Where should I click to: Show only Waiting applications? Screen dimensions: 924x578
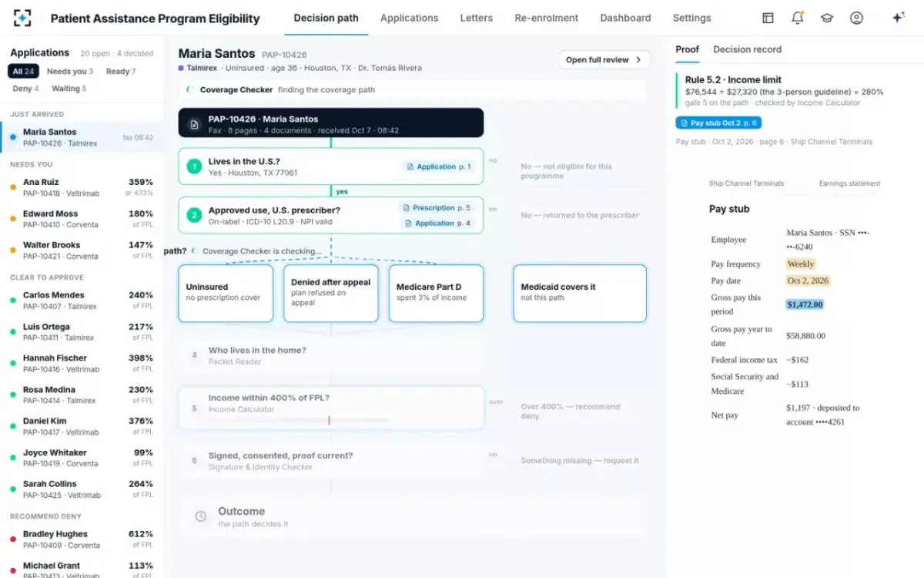(69, 89)
